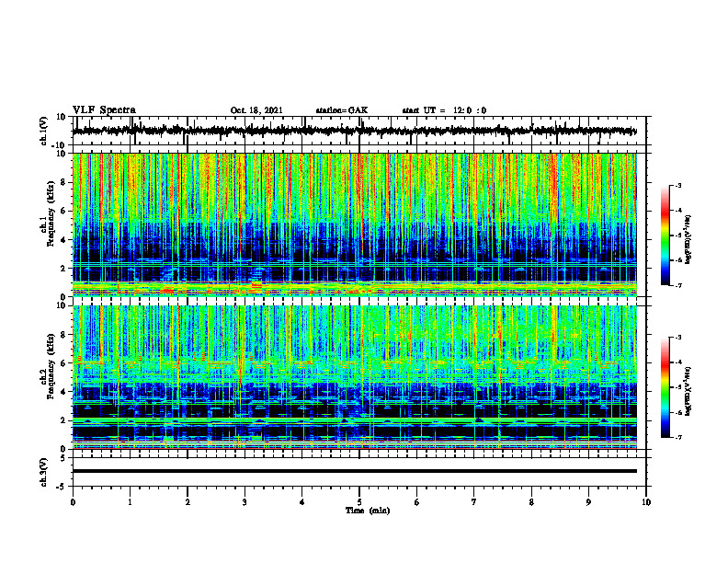728x563 pixels.
Task: Click the 'Oct. 18, 2021' date label
Action: coord(256,110)
